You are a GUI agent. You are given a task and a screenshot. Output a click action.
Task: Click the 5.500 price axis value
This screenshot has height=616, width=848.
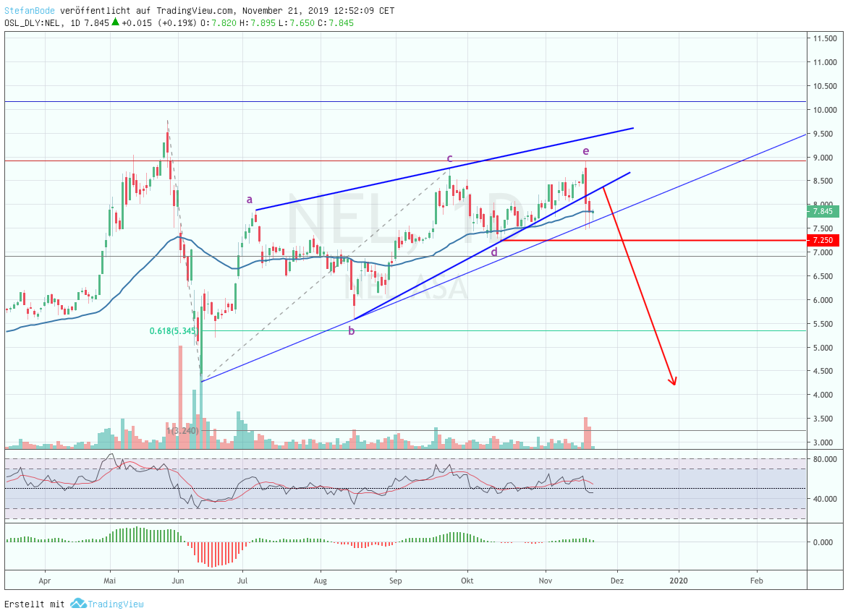(825, 324)
